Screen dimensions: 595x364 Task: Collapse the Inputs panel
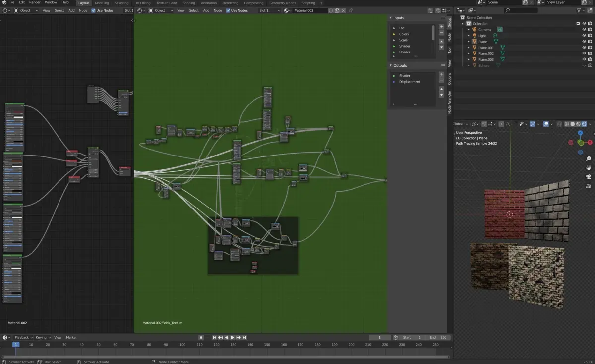click(391, 18)
